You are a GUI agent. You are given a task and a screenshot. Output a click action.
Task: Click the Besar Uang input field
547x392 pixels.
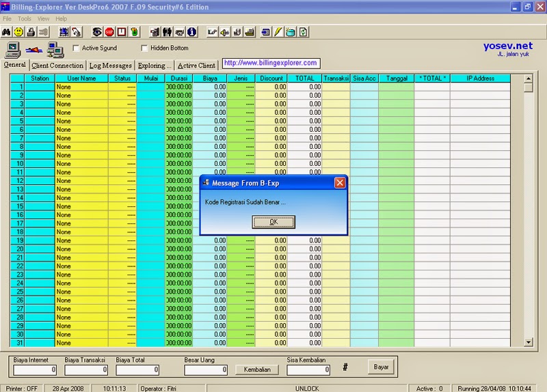[x=206, y=369]
